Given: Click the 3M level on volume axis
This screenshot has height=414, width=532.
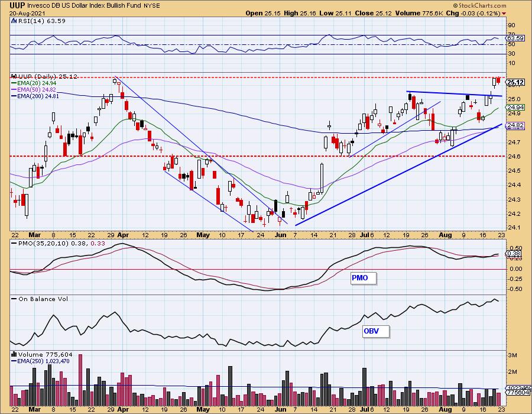Looking at the screenshot, I should (x=512, y=355).
